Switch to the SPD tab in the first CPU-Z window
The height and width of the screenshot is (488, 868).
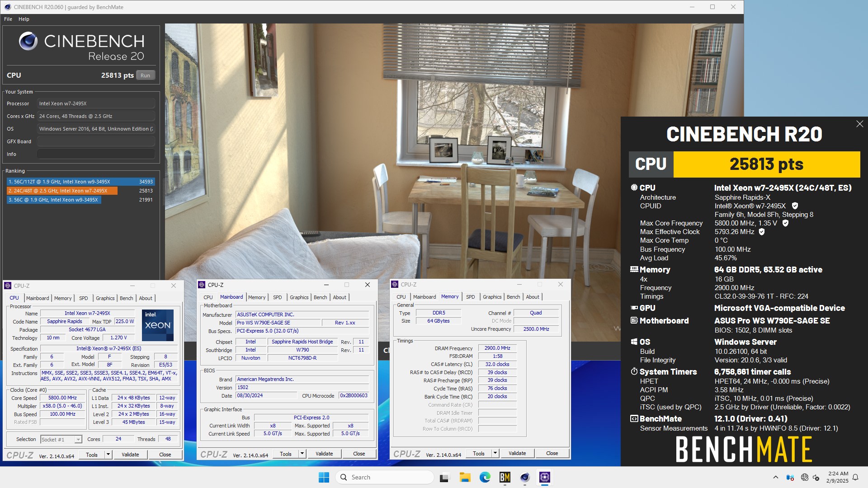(84, 298)
